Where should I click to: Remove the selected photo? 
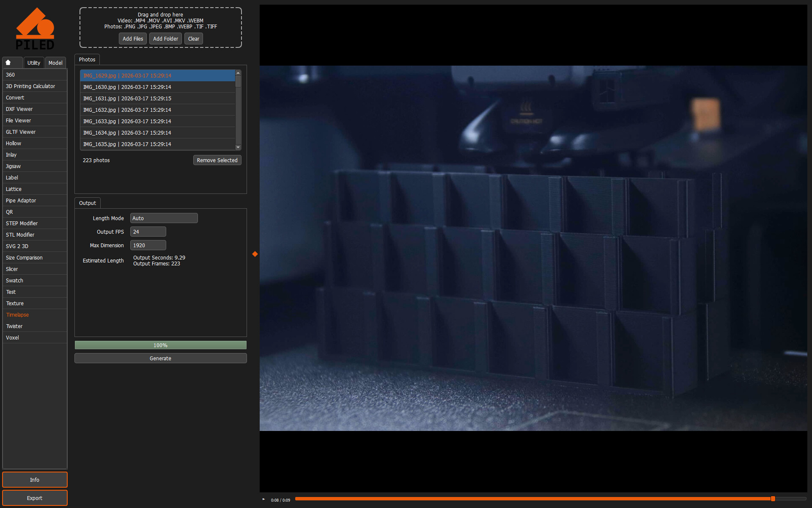(x=217, y=160)
